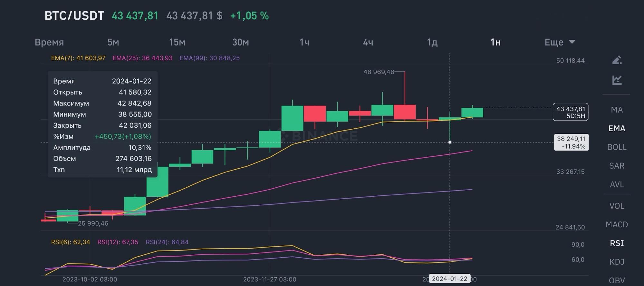Click the %Изм value +450,73(+1,08%)

pyautogui.click(x=123, y=136)
